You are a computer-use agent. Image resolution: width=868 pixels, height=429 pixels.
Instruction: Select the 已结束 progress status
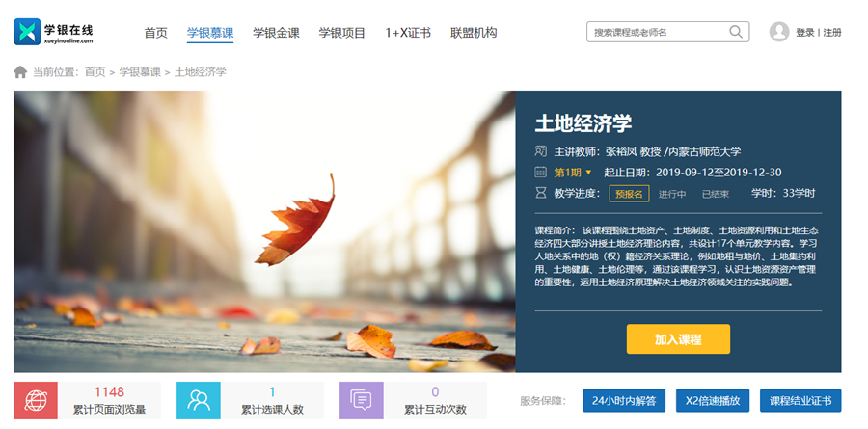[x=716, y=195]
